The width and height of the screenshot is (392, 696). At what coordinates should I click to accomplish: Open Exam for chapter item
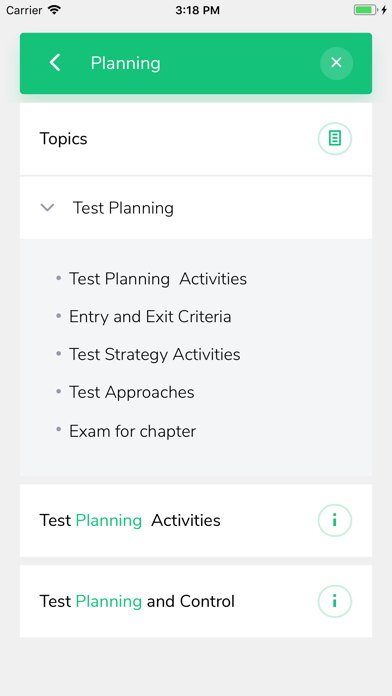pyautogui.click(x=132, y=431)
